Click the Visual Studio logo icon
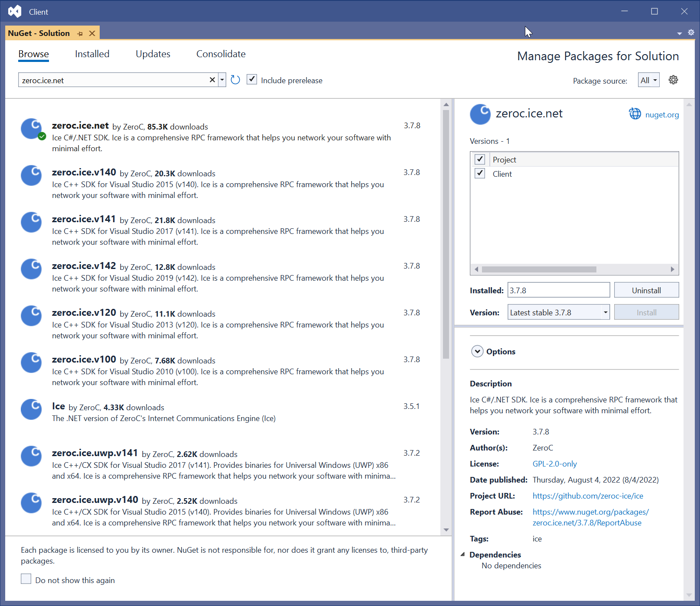Image resolution: width=700 pixels, height=606 pixels. 15,11
